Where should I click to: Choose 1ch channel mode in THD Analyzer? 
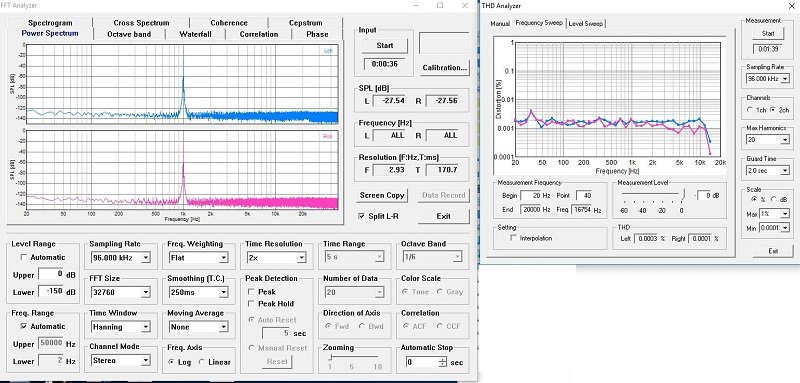click(749, 110)
